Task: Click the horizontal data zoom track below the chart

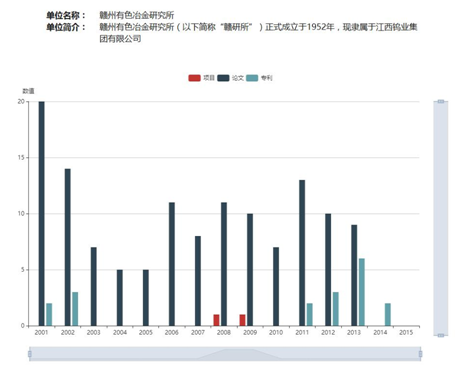Action: click(x=225, y=354)
